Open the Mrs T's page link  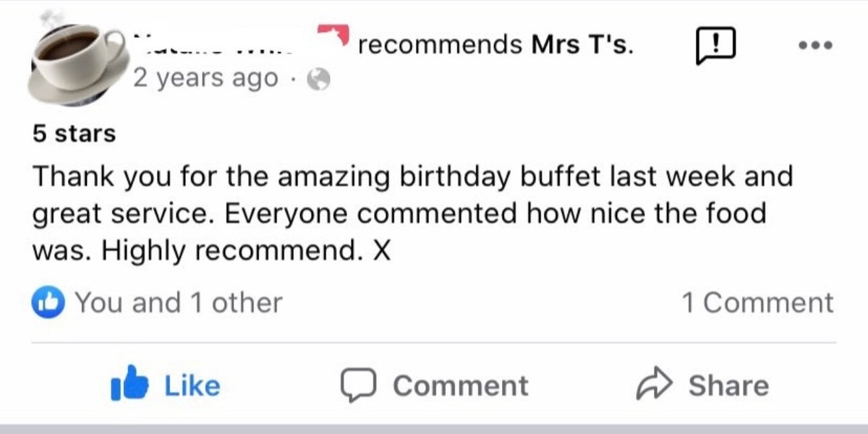[583, 44]
